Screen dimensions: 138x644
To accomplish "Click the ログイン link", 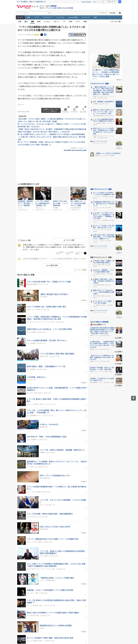I will pos(42,8).
